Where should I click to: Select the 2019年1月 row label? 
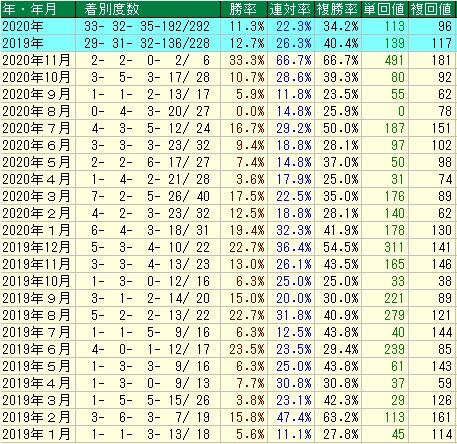click(x=36, y=434)
